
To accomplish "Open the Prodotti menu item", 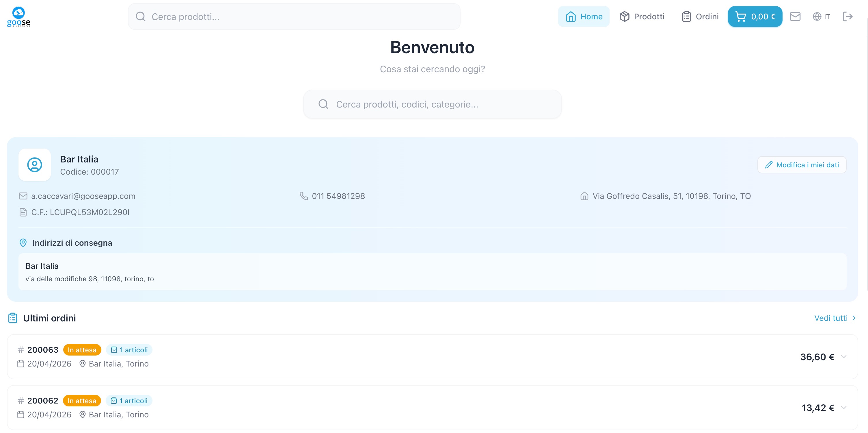I will (642, 16).
